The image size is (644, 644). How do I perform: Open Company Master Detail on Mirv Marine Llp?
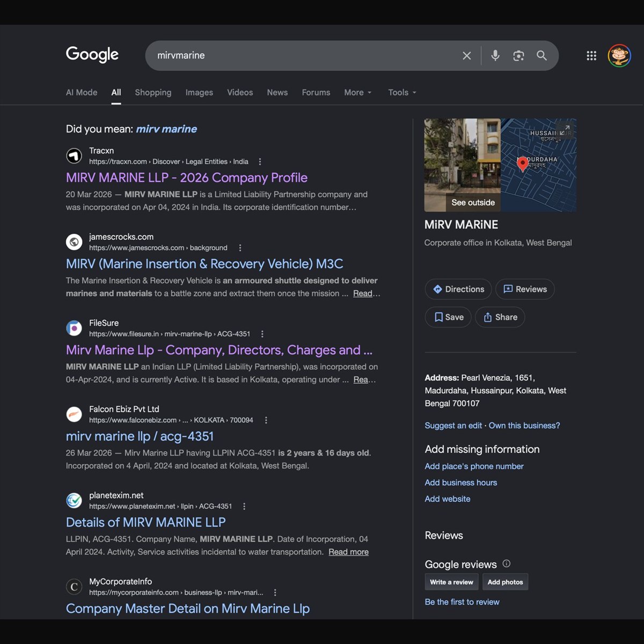[188, 609]
